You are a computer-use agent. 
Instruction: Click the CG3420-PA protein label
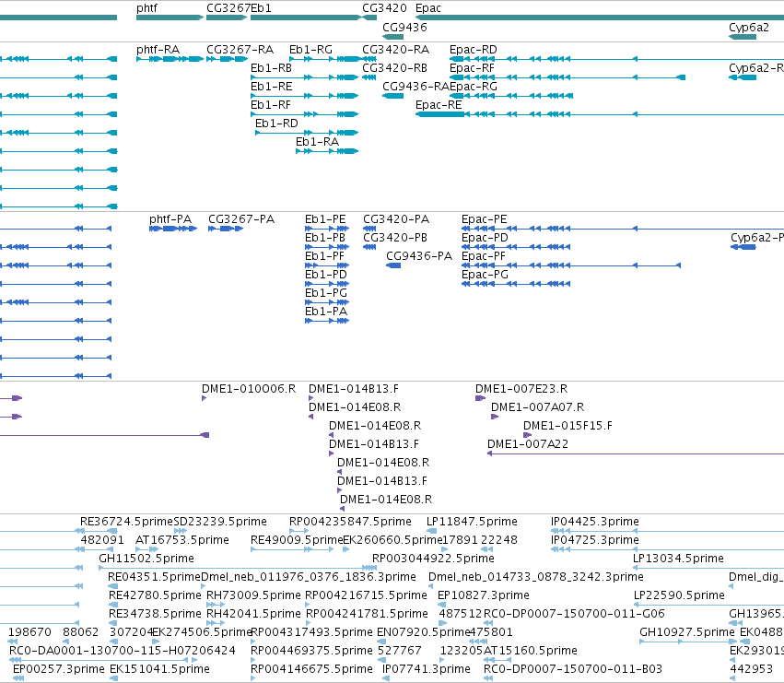coord(396,219)
